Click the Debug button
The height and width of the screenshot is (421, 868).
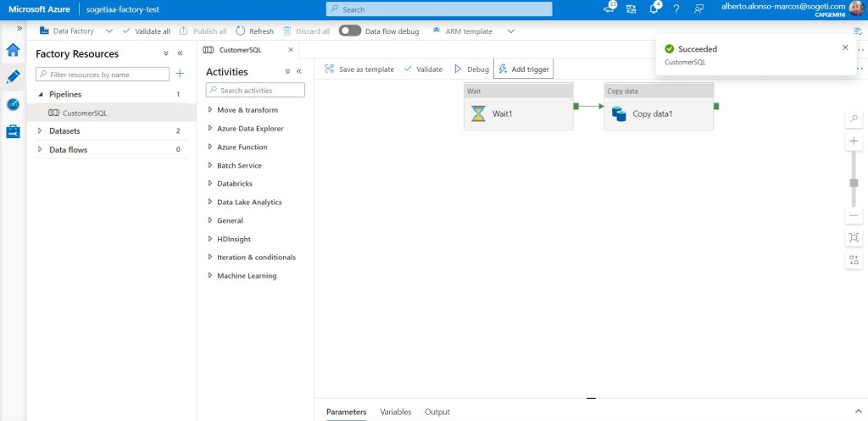tap(471, 69)
